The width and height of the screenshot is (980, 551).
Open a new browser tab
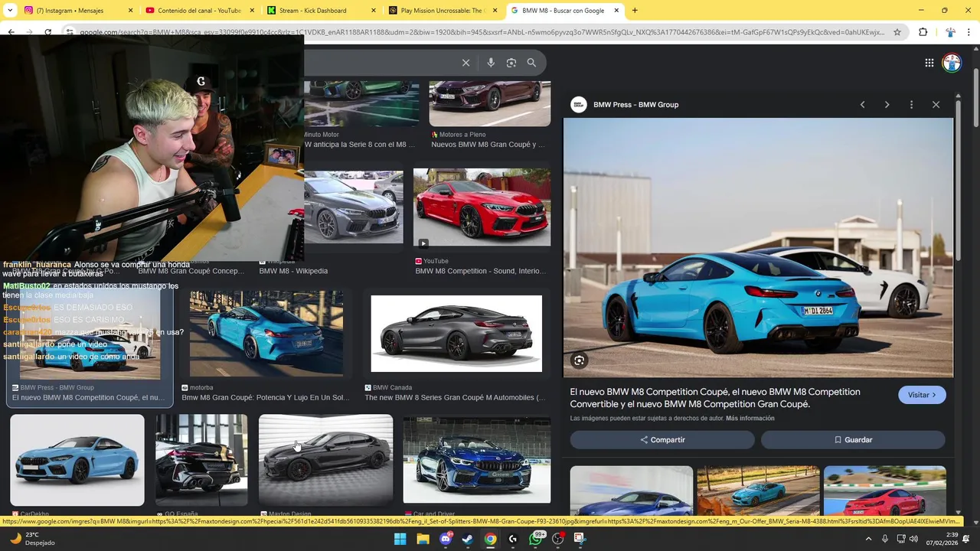pos(634,11)
